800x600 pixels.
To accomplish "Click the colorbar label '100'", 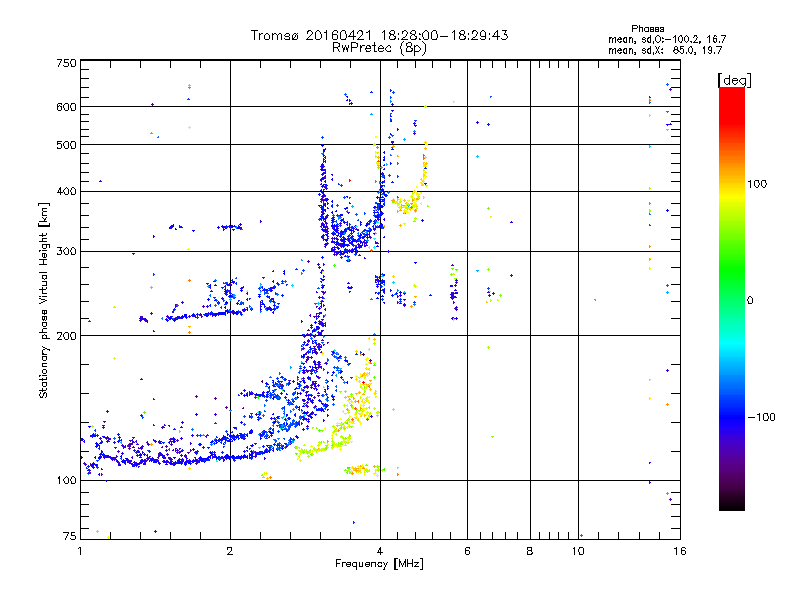I will pos(757,184).
